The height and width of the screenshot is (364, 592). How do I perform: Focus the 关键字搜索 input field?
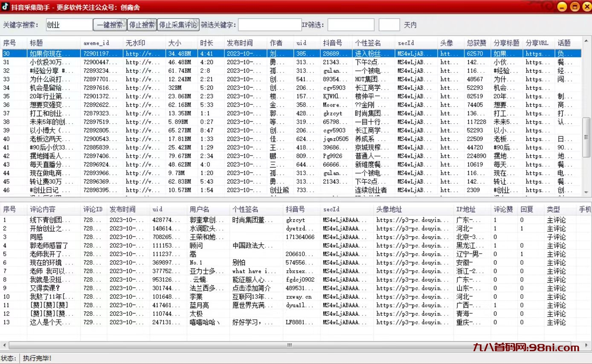[x=69, y=25]
